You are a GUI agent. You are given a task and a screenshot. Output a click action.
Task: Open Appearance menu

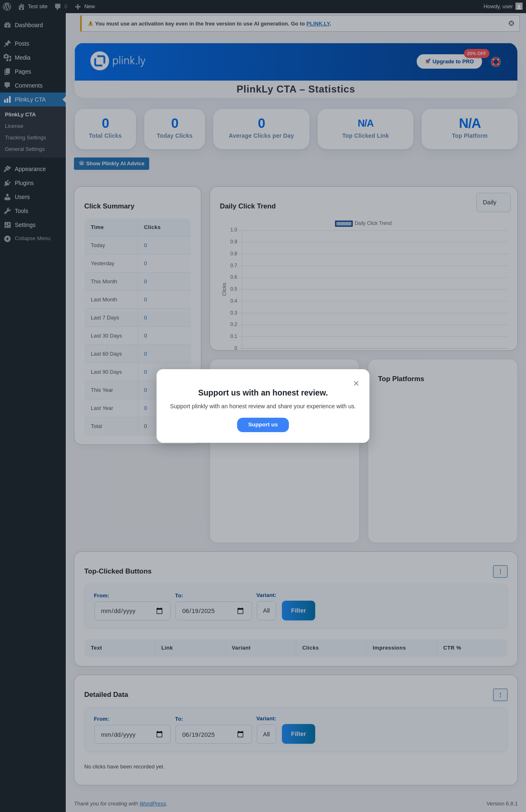pyautogui.click(x=33, y=169)
